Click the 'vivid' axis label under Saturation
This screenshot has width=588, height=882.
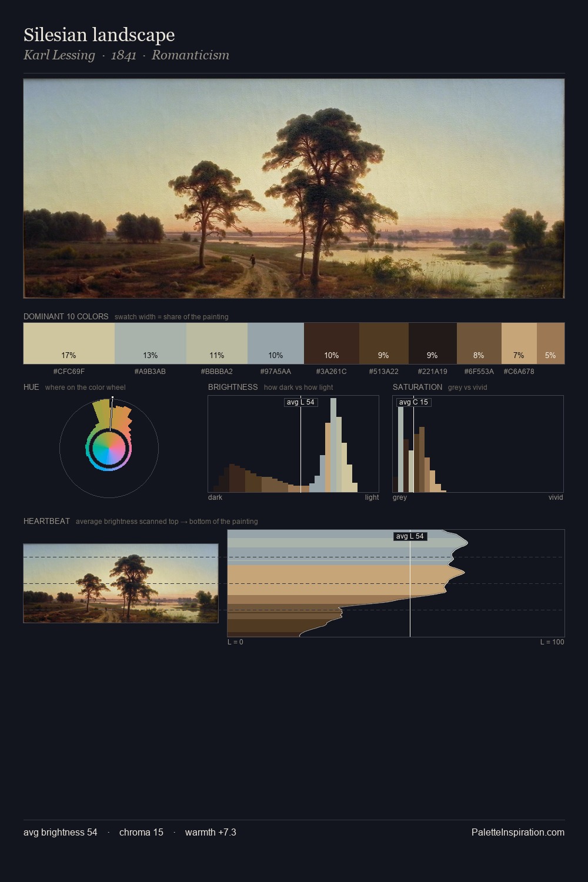556,497
